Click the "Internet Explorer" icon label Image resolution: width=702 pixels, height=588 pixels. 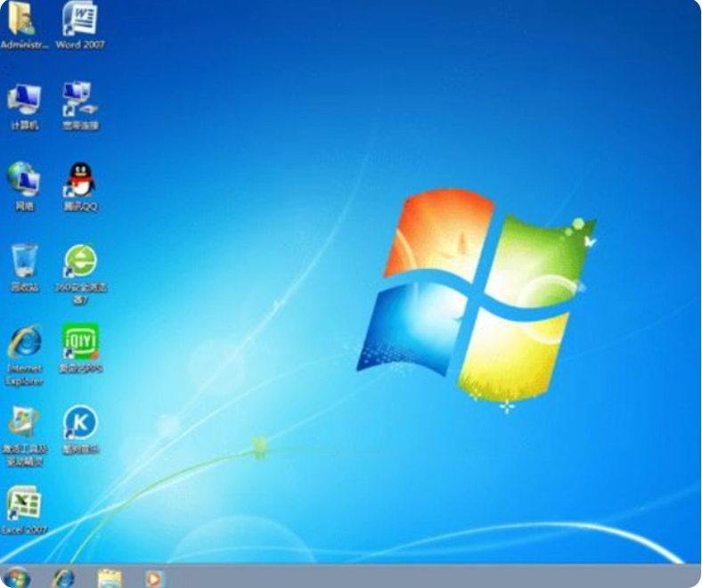(x=24, y=374)
